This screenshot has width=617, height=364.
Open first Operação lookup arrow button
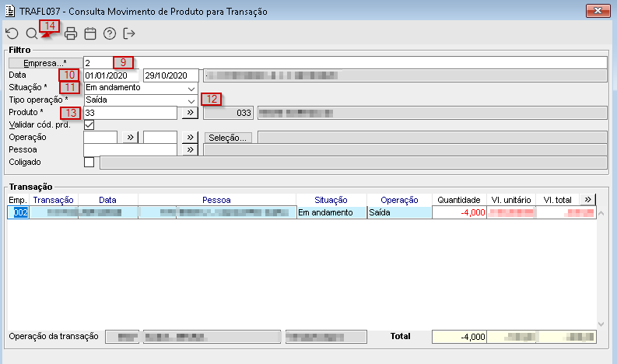130,138
